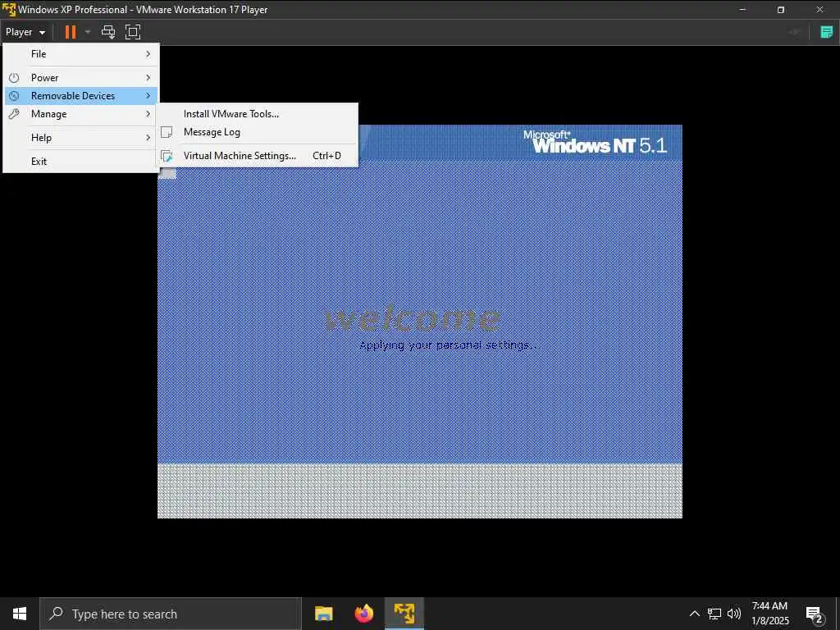
Task: Choose Exit from the Player menu
Action: click(x=80, y=162)
